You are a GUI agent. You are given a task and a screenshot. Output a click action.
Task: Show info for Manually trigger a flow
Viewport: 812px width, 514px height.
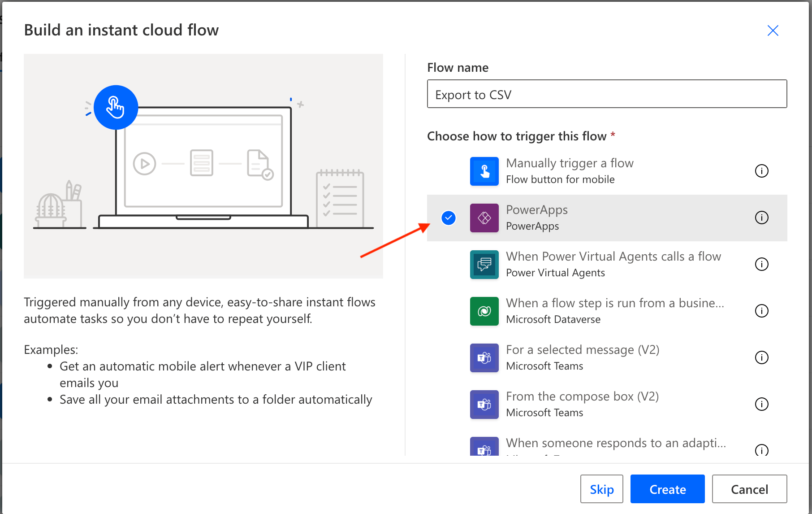point(761,171)
